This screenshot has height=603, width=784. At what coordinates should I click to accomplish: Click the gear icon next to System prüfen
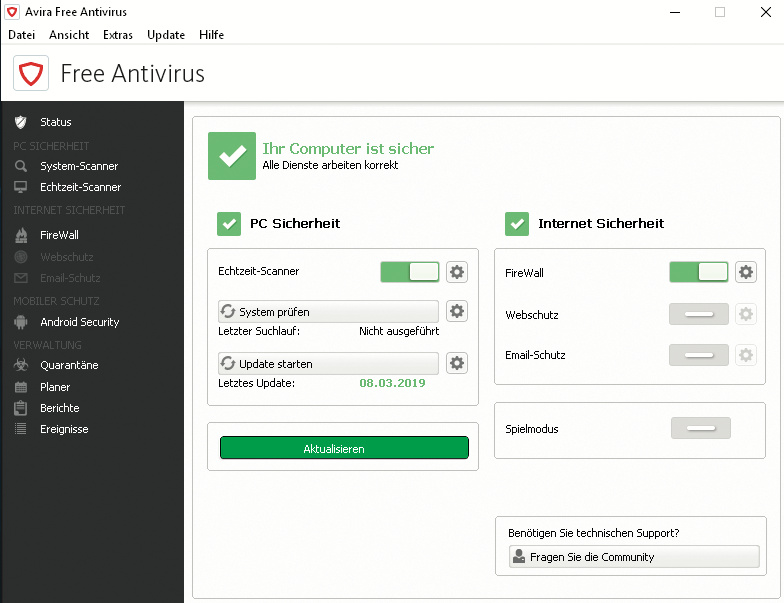(x=457, y=311)
